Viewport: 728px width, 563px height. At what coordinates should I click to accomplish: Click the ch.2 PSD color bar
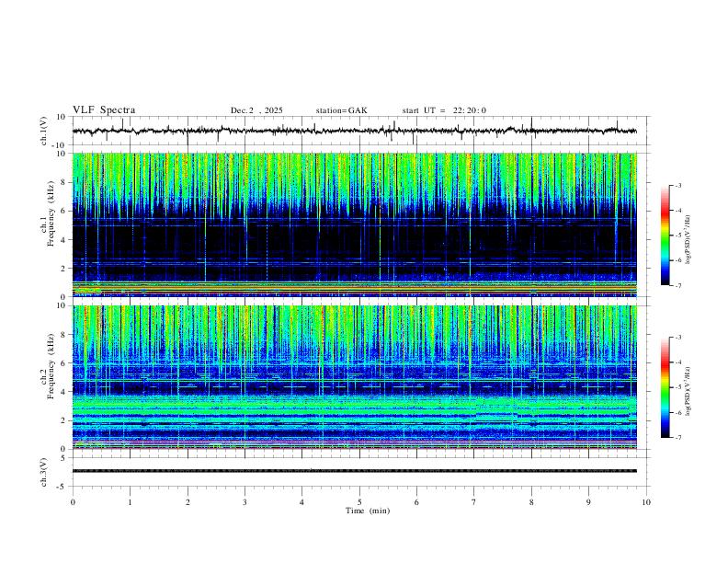click(x=665, y=387)
